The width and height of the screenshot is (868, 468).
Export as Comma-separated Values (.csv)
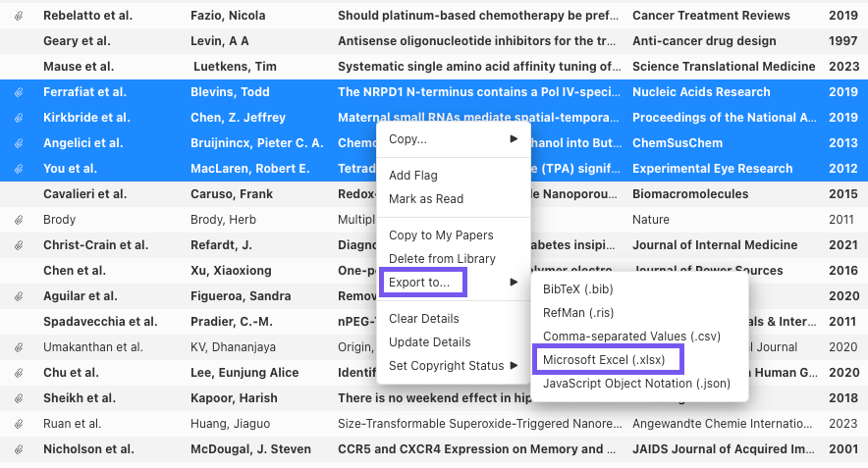(631, 337)
